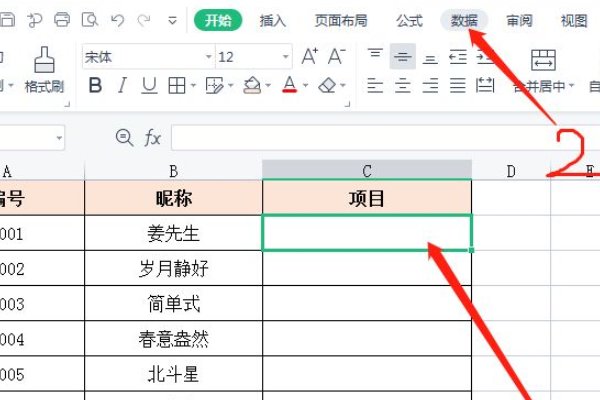The image size is (600, 400).
Task: Open the Name Box dropdown
Action: 59,138
